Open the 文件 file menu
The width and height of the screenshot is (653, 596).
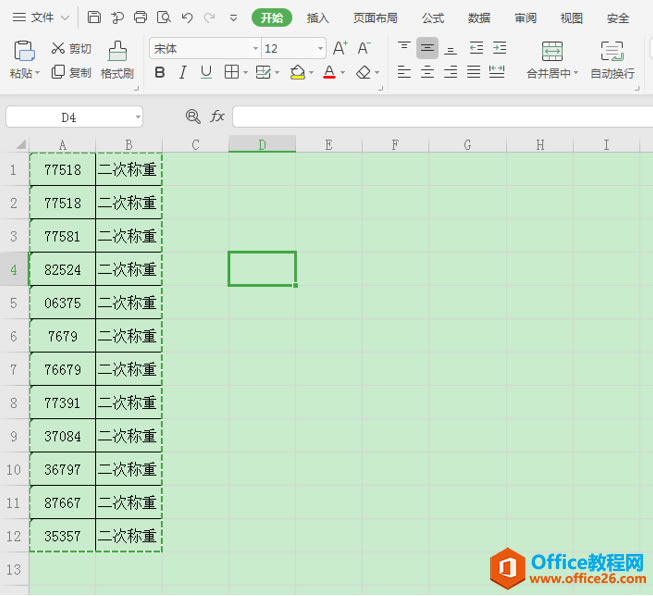click(x=40, y=17)
